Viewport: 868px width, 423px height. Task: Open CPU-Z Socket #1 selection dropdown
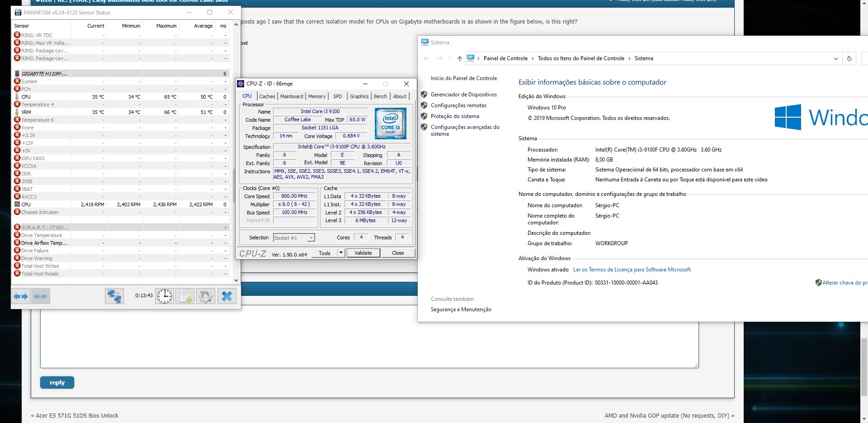click(x=294, y=238)
